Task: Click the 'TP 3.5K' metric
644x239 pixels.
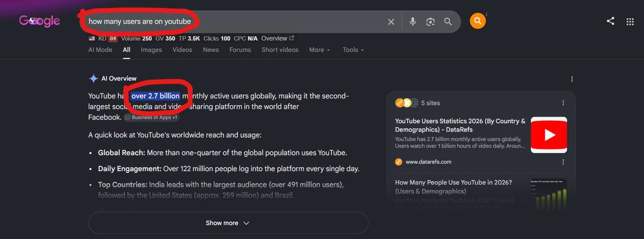Action: tap(189, 39)
